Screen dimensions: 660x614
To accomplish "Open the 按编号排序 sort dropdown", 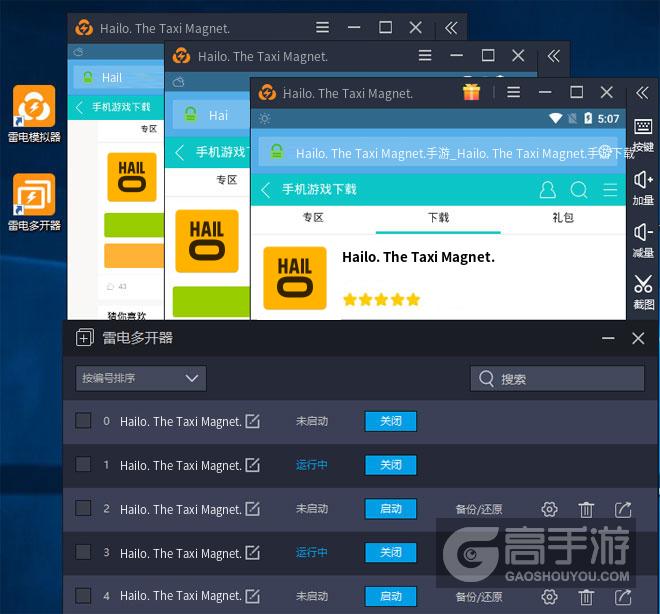I will click(141, 378).
